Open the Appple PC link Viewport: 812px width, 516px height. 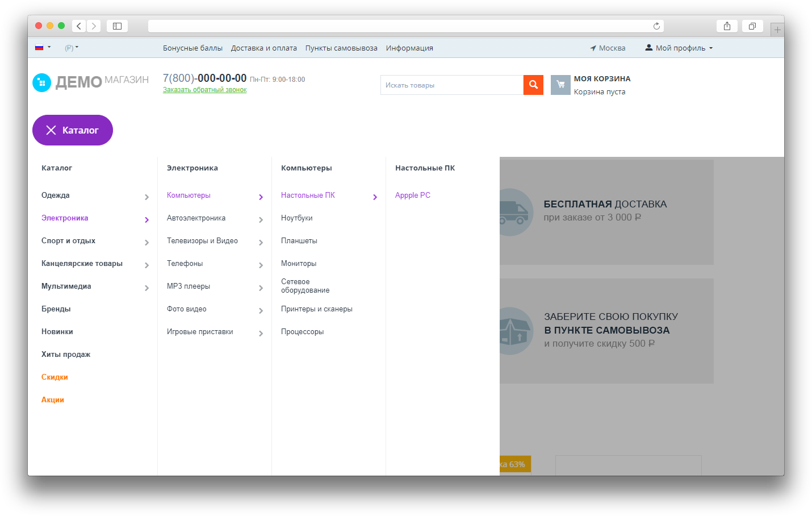(x=413, y=195)
